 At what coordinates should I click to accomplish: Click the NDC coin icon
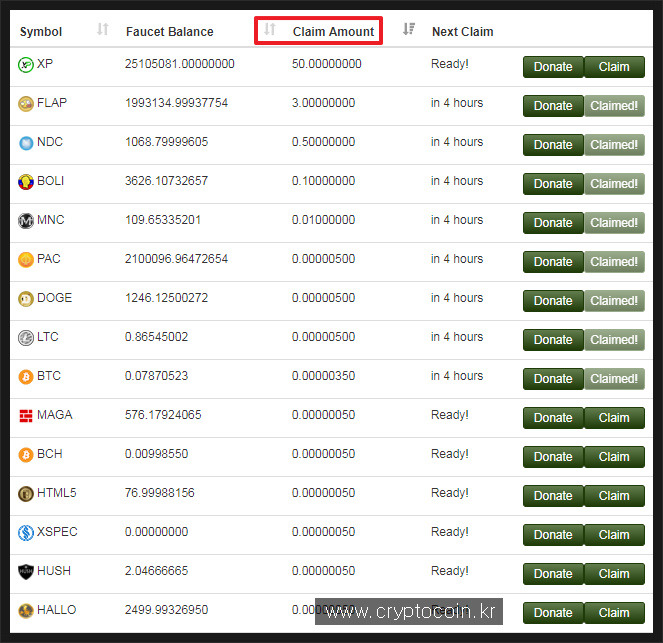click(x=26, y=143)
